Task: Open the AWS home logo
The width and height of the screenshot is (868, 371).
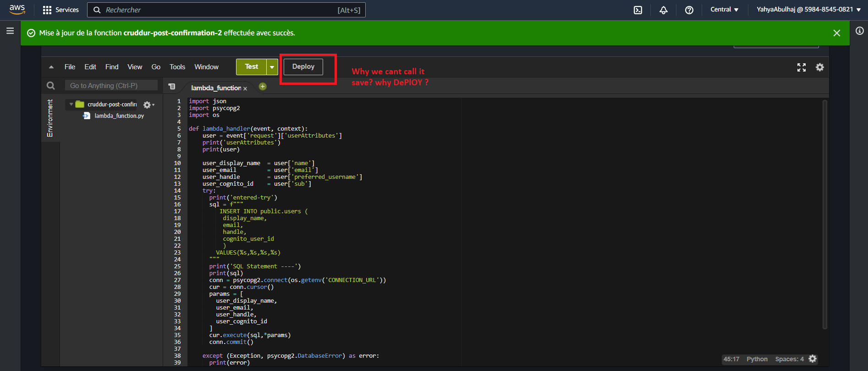Action: (17, 10)
